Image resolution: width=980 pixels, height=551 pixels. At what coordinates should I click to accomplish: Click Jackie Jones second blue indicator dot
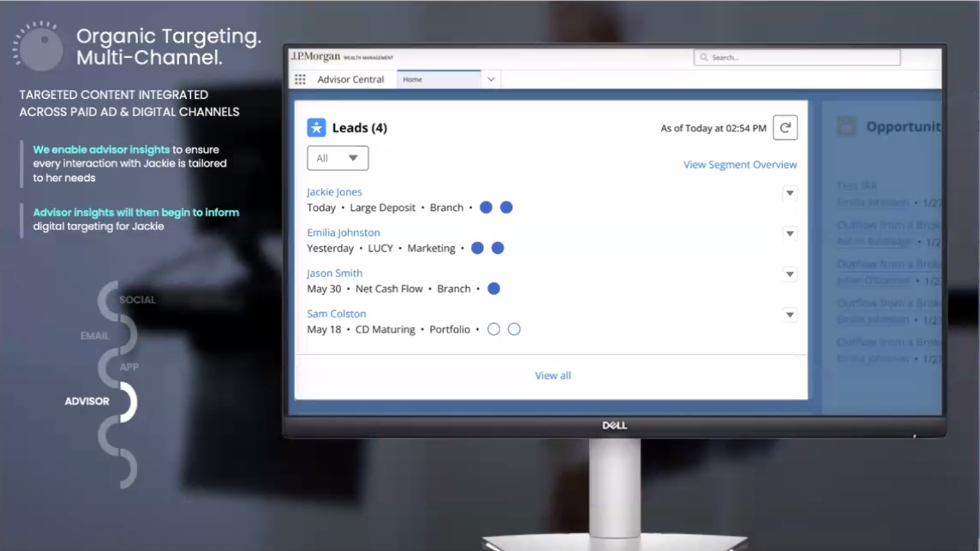point(506,207)
